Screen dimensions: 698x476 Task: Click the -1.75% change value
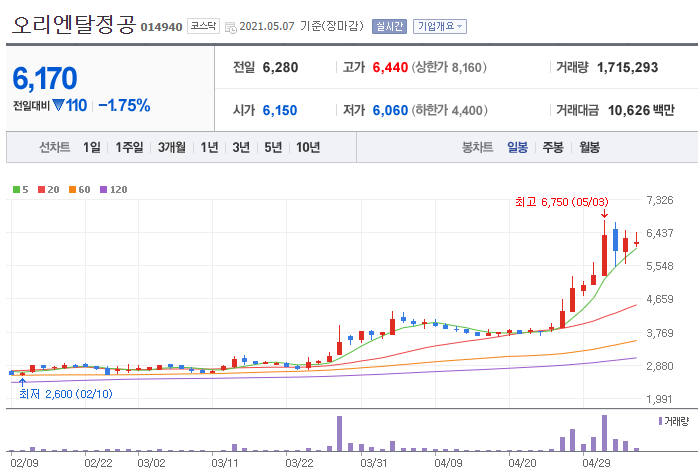pyautogui.click(x=124, y=106)
